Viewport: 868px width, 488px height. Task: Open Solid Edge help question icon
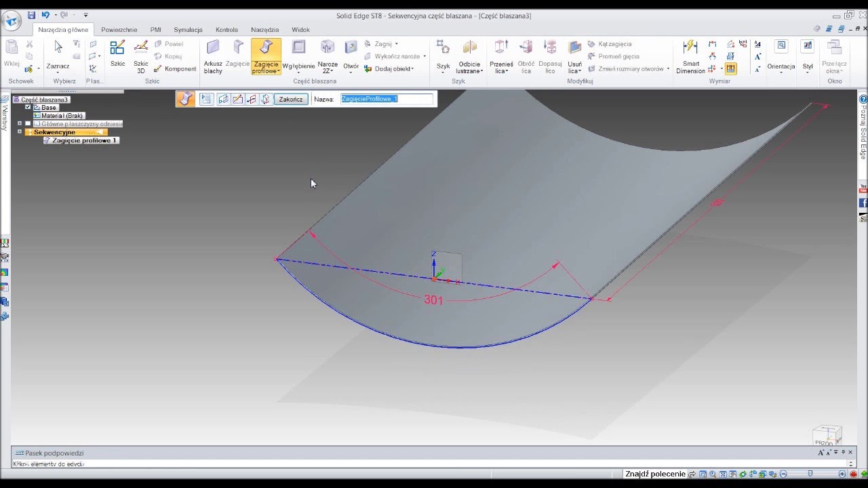[863, 99]
